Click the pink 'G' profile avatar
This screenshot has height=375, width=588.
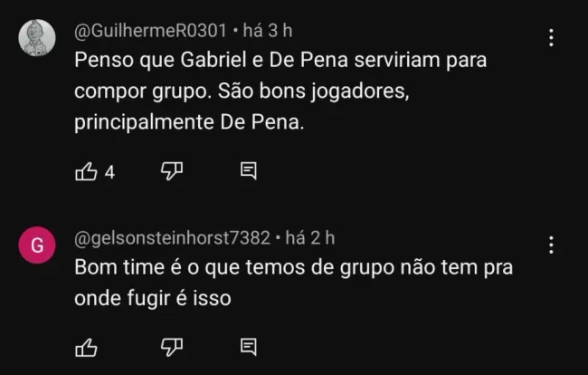[37, 245]
